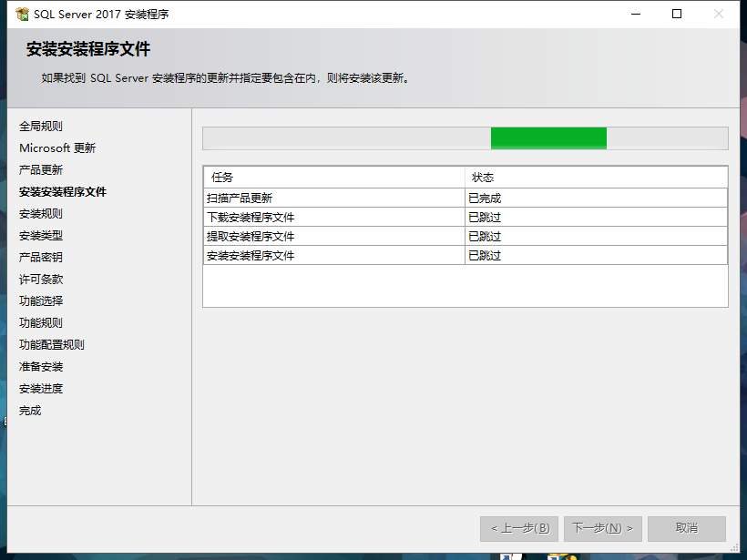Click the 下一步(N) button to continue
The image size is (747, 560).
(x=602, y=528)
